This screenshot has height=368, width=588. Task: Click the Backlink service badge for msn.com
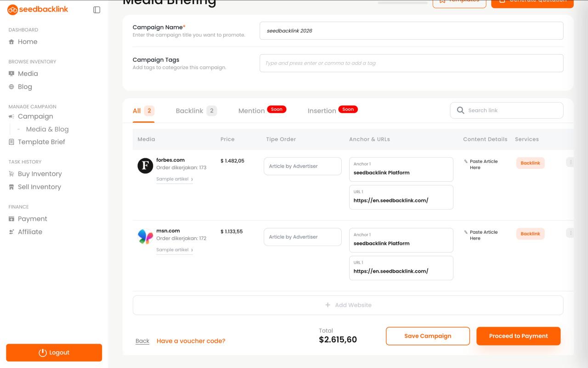530,234
